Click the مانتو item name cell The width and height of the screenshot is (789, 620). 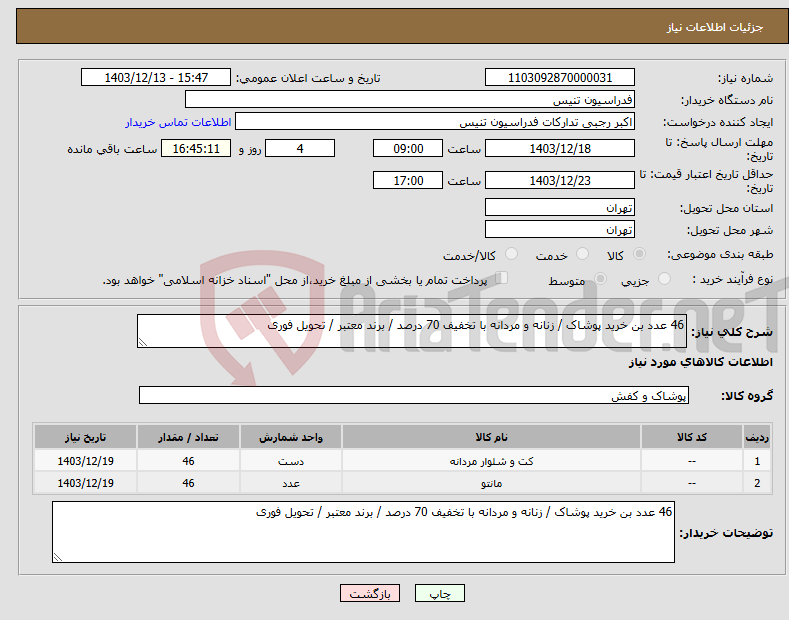491,483
